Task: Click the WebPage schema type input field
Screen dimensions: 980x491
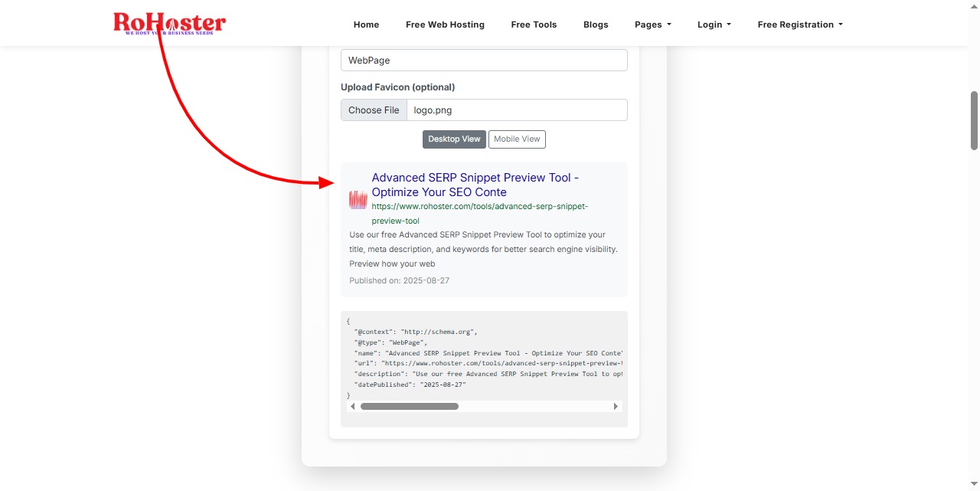Action: pos(484,61)
